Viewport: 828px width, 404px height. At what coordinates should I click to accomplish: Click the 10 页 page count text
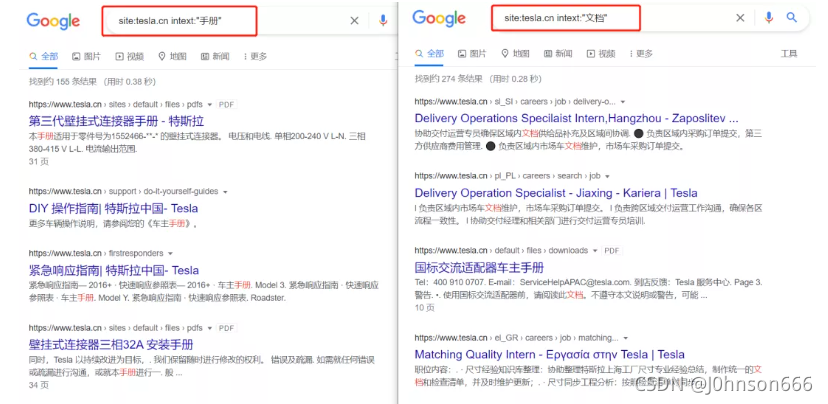pos(425,307)
